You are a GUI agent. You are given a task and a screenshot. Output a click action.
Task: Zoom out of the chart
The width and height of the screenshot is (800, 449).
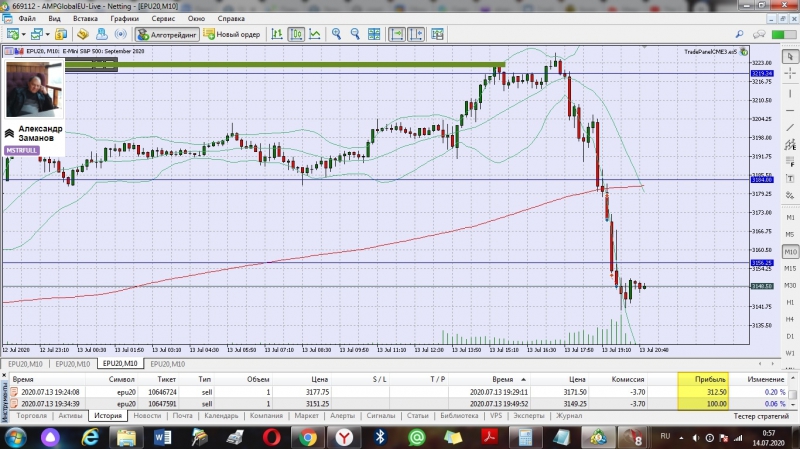(x=355, y=34)
